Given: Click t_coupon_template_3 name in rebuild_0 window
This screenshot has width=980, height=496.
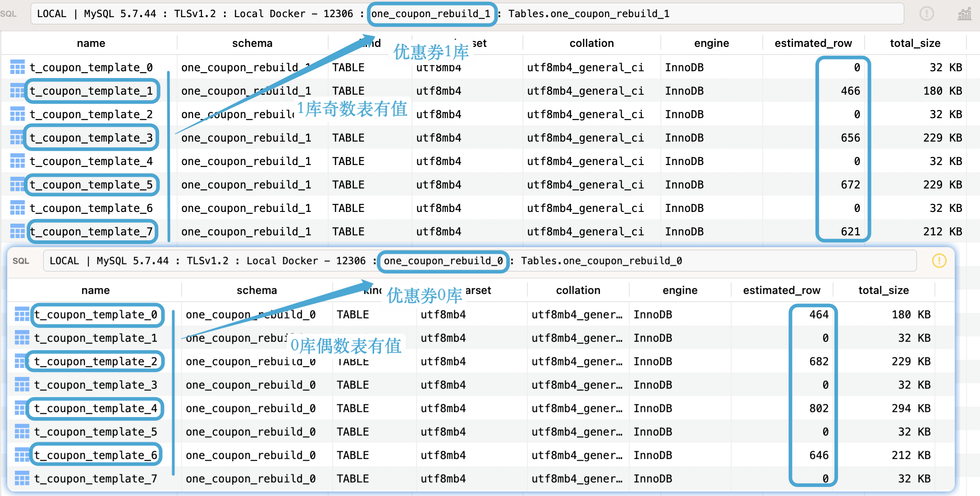Looking at the screenshot, I should point(96,385).
